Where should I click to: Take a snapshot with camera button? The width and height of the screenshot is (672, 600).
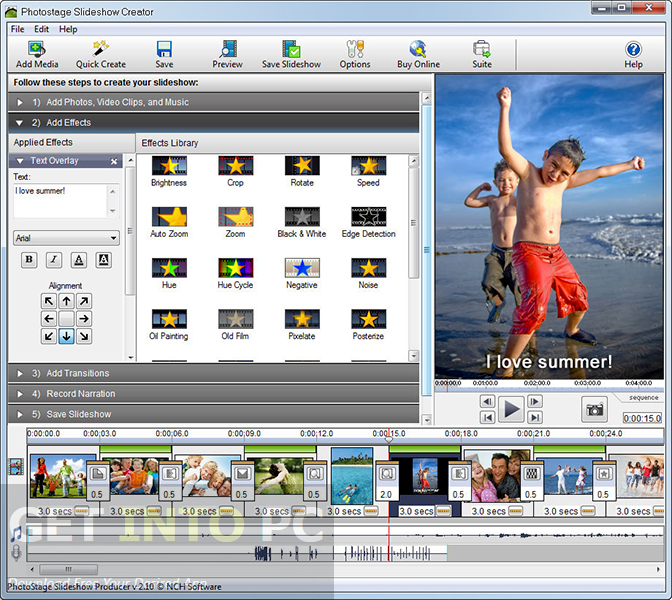coord(594,409)
